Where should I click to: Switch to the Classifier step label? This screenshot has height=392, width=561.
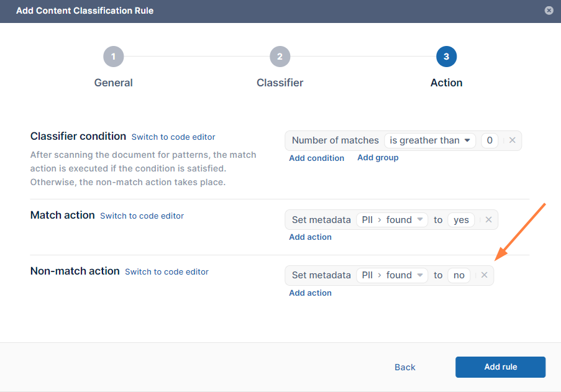[280, 83]
